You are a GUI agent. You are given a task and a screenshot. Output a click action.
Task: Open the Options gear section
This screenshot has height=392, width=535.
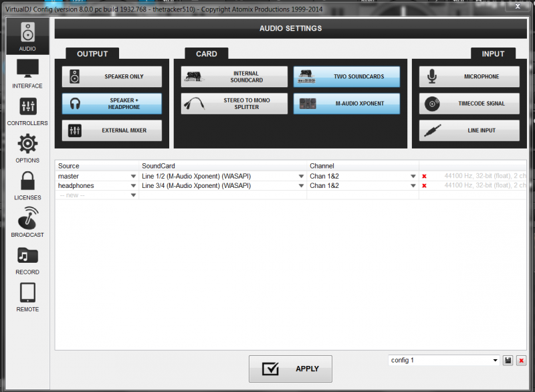[x=27, y=149]
